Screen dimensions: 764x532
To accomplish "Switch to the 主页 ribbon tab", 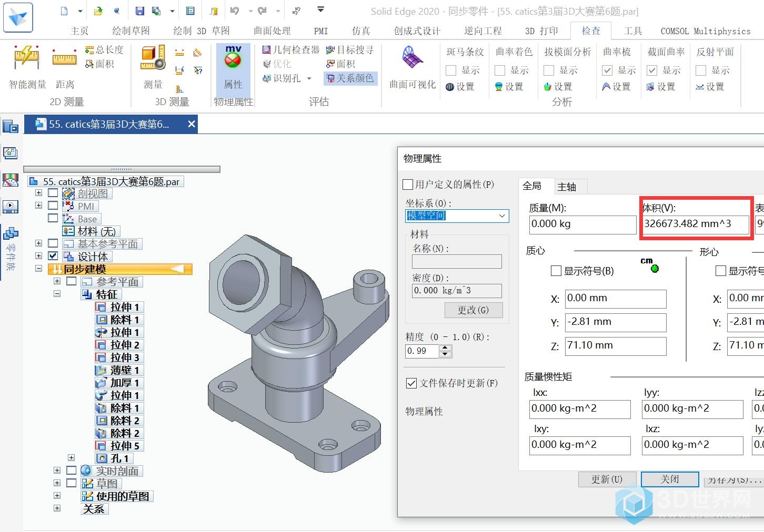I will pyautogui.click(x=79, y=31).
